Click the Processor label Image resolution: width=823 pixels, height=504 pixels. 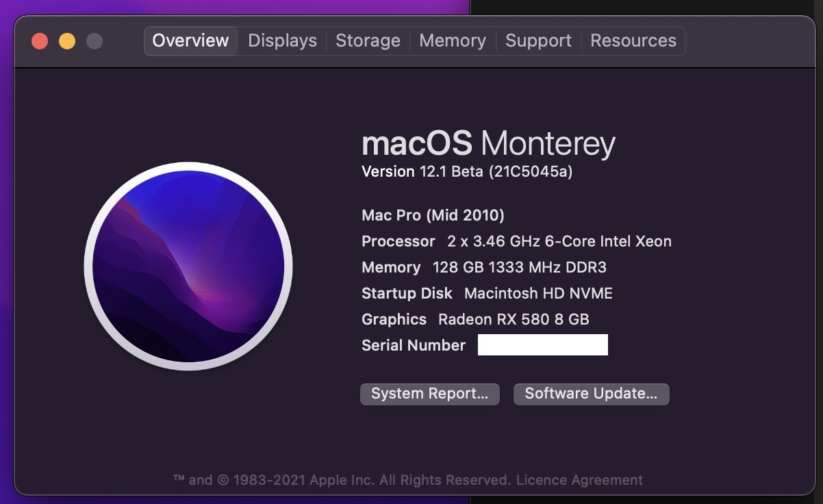(398, 241)
